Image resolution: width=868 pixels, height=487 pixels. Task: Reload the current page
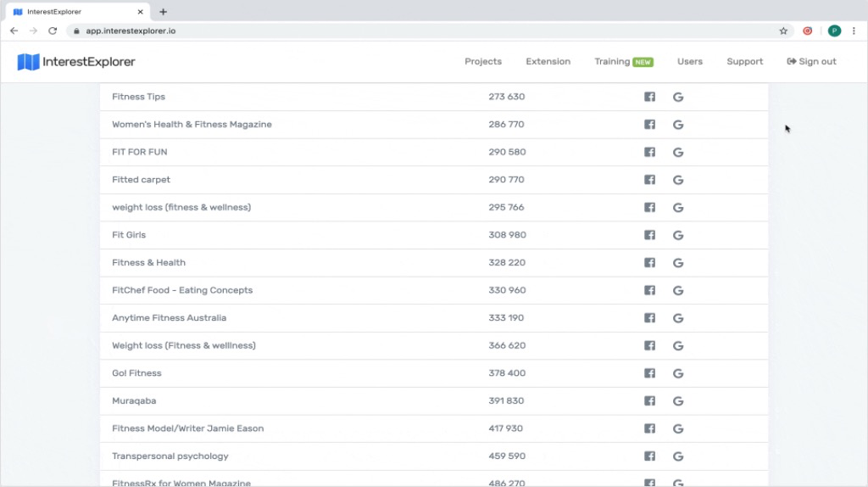[x=53, y=31]
